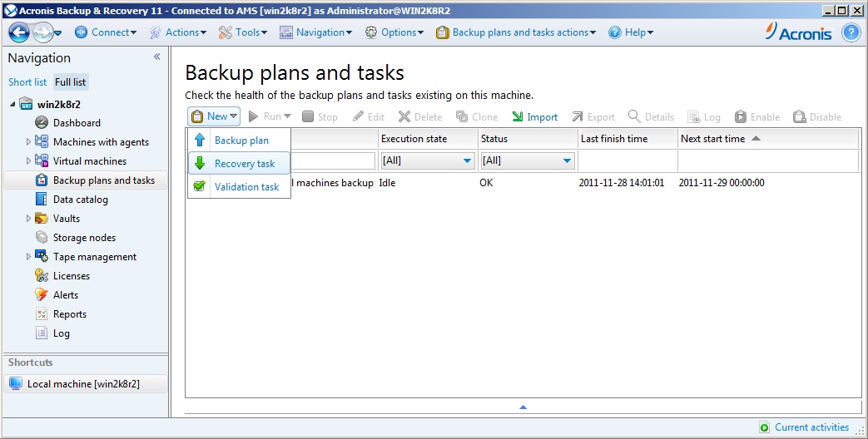Switch to Short list view
Image resolution: width=868 pixels, height=439 pixels.
[x=27, y=81]
